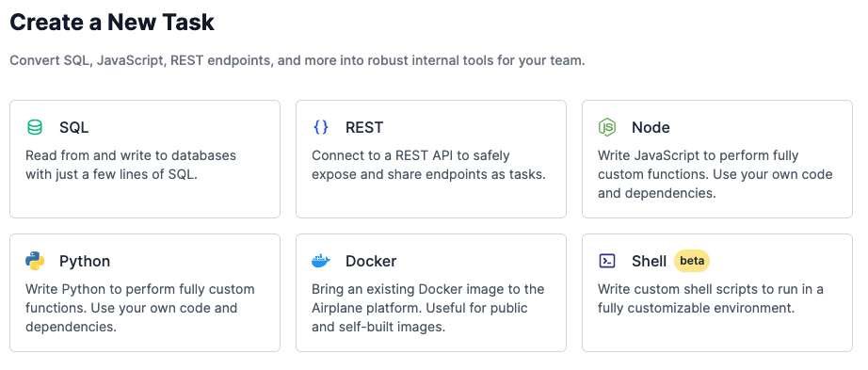
Task: Click the yellow beta badge
Action: click(x=691, y=261)
